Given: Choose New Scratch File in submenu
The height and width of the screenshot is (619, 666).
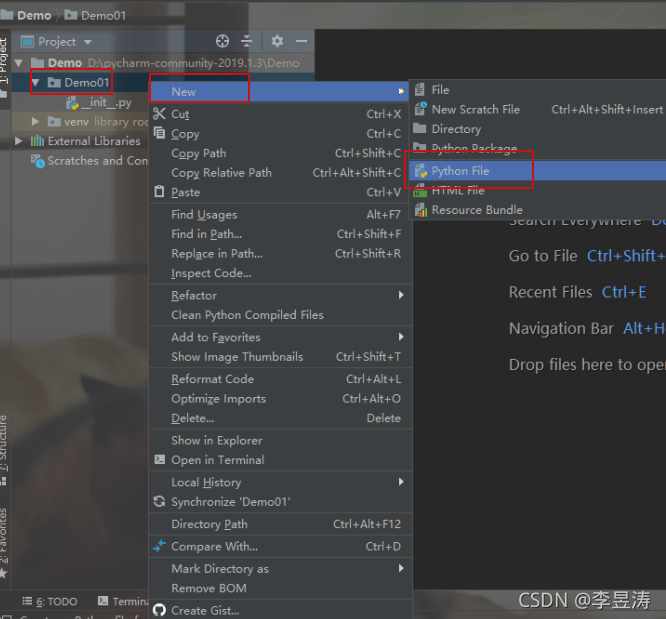Looking at the screenshot, I should click(x=538, y=109).
